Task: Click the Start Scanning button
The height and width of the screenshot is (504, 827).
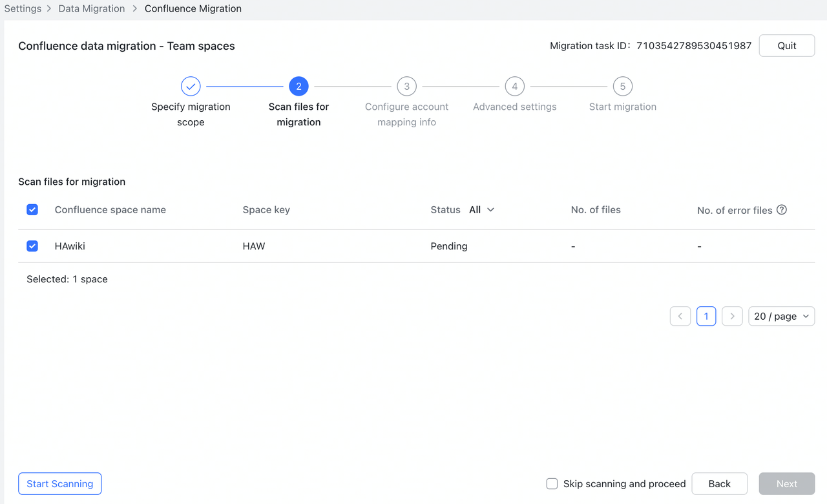Action: (x=59, y=484)
